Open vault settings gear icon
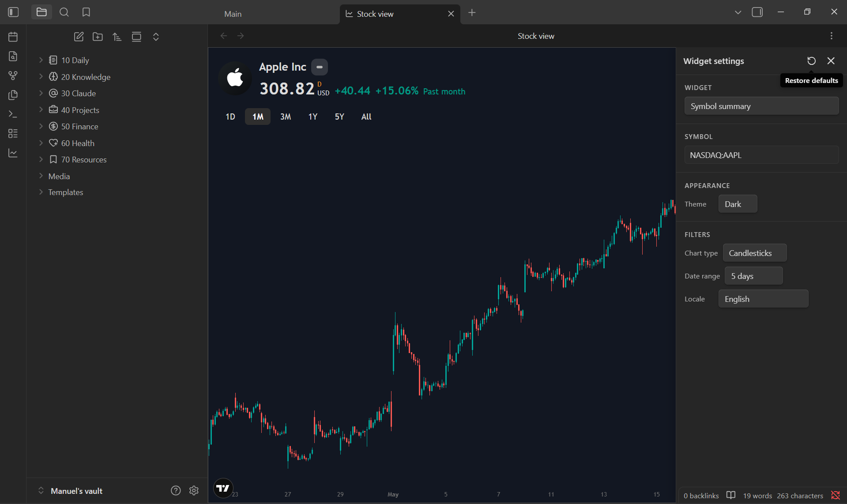The image size is (847, 504). pyautogui.click(x=194, y=490)
